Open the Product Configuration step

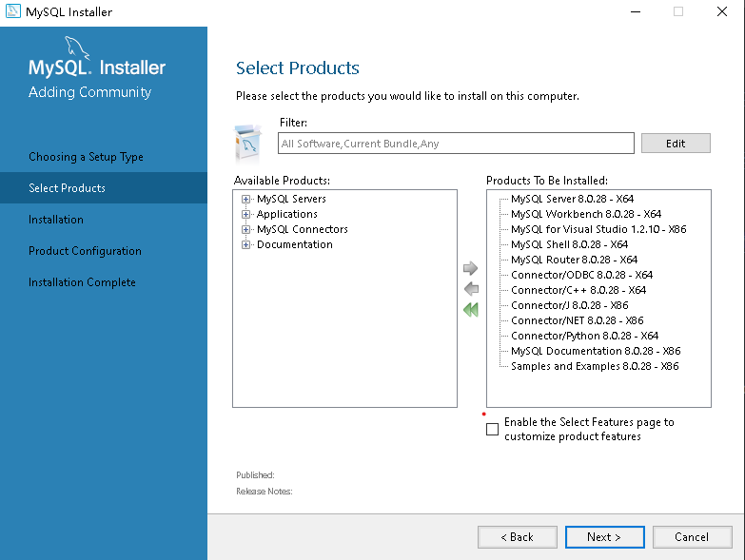point(85,251)
